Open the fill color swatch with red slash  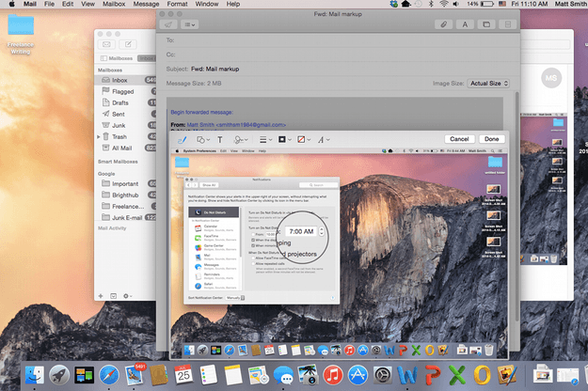pyautogui.click(x=304, y=140)
